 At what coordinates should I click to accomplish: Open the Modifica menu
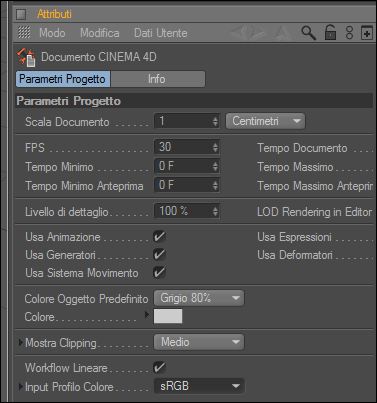pyautogui.click(x=100, y=33)
